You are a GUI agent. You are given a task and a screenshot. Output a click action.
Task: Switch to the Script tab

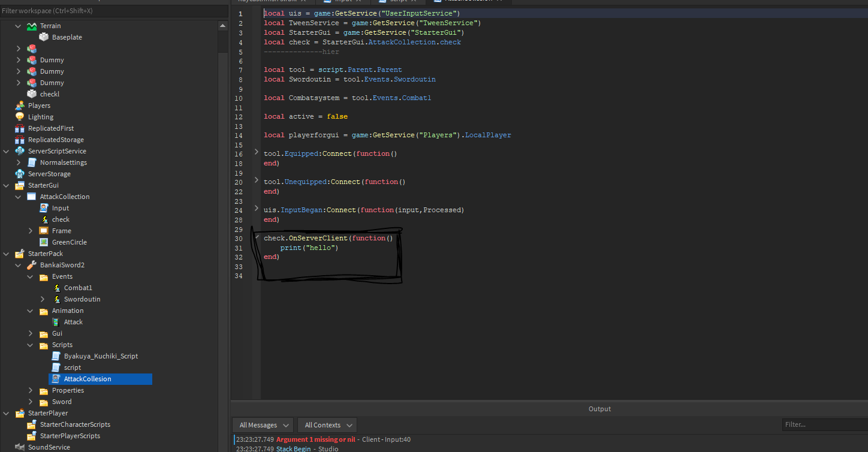point(396,2)
